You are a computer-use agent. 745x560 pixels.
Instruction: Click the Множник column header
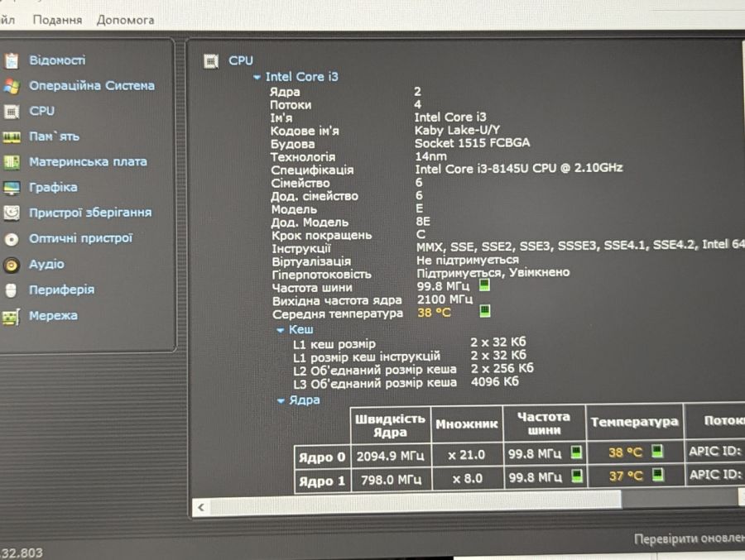[x=467, y=424]
